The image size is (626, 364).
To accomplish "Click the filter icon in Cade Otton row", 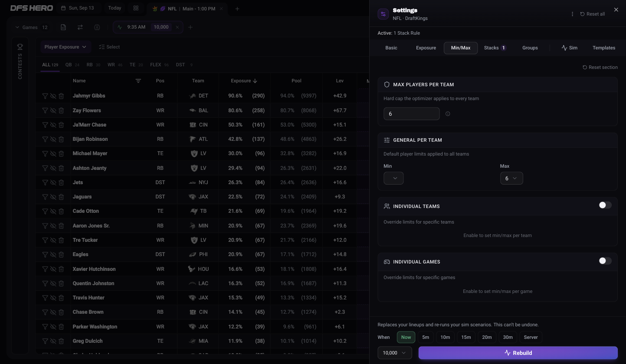I will pos(45,211).
